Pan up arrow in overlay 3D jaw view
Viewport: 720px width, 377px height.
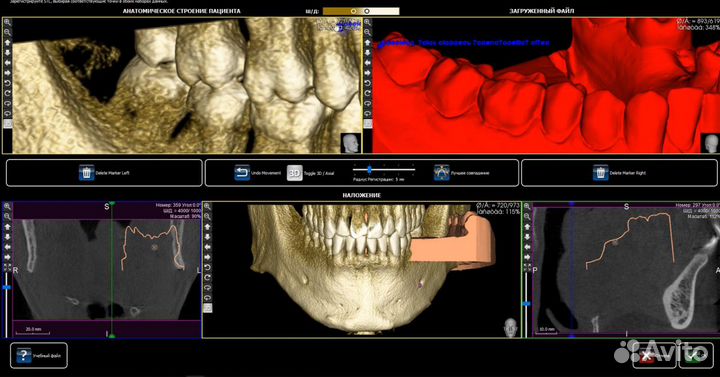[208, 227]
